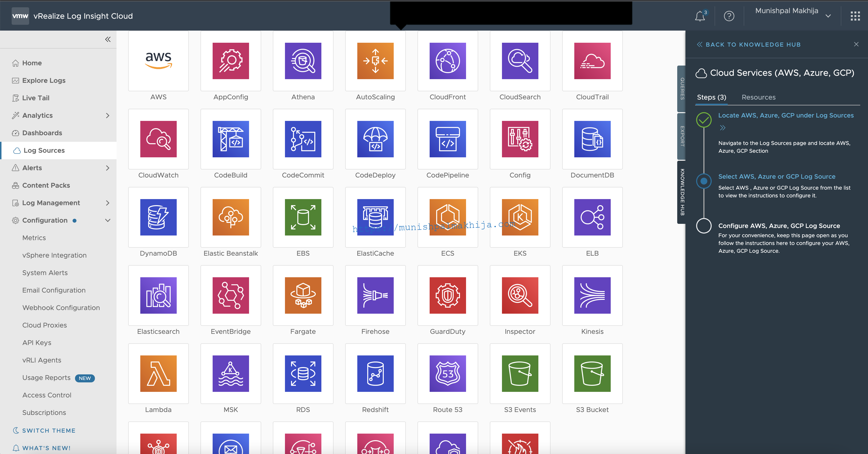Select the Firehose service icon
Viewport: 868px width, 454px height.
[x=375, y=296]
